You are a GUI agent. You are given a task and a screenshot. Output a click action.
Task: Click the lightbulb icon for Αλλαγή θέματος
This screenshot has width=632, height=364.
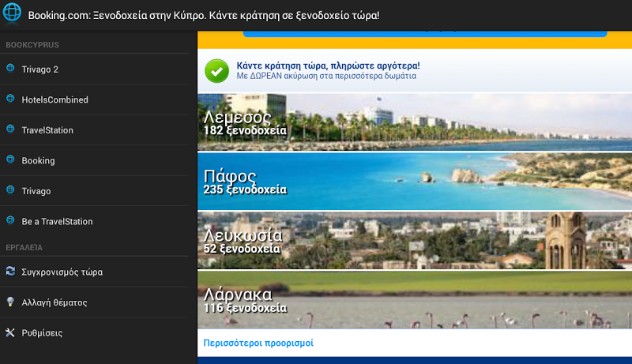[10, 302]
